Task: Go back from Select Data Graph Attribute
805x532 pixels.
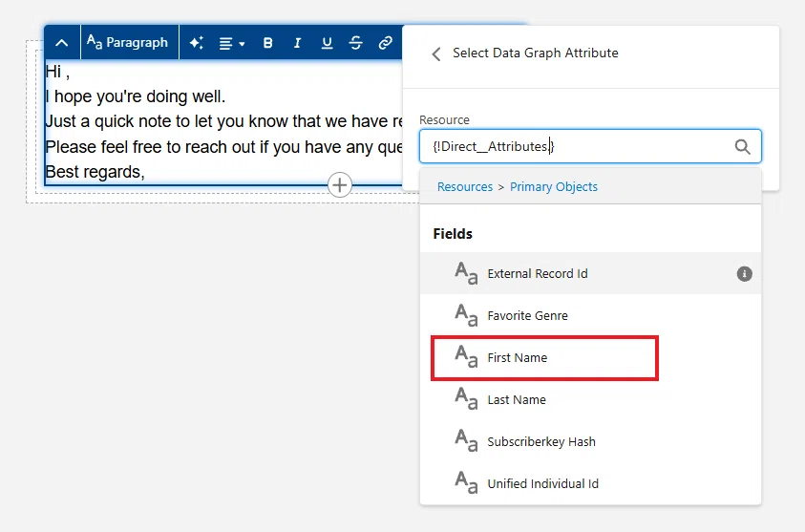Action: [x=436, y=53]
